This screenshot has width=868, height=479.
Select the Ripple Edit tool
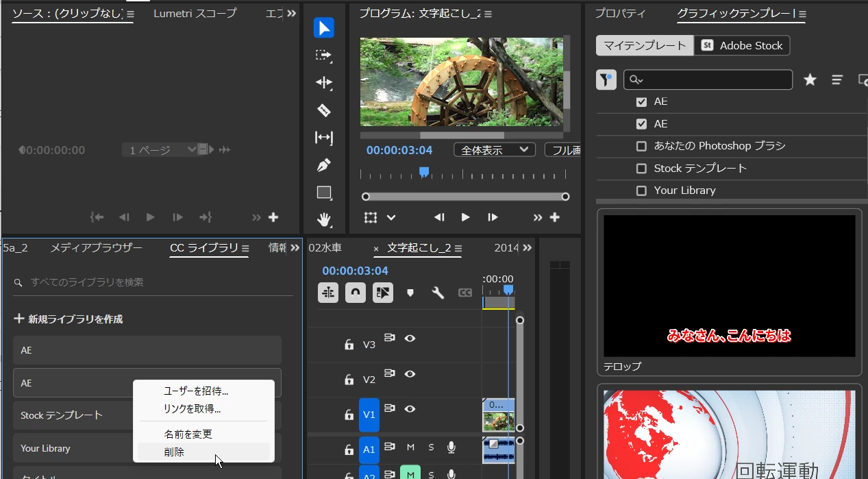(323, 83)
